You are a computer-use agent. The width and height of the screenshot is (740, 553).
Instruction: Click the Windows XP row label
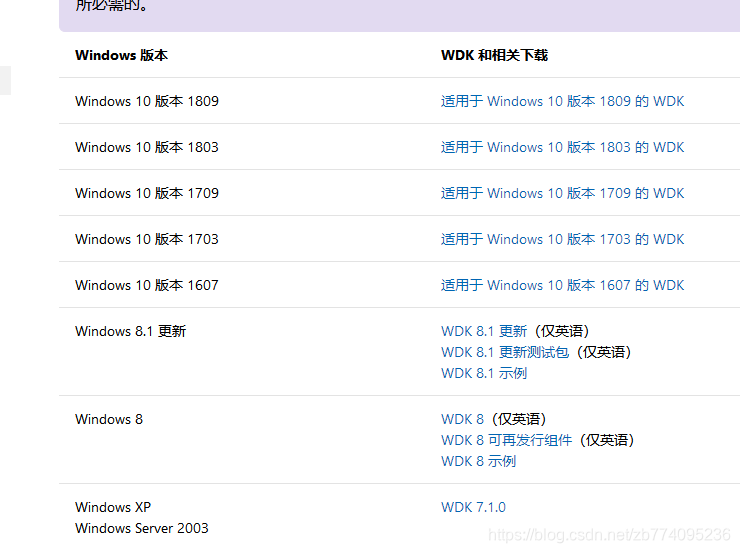(x=113, y=507)
